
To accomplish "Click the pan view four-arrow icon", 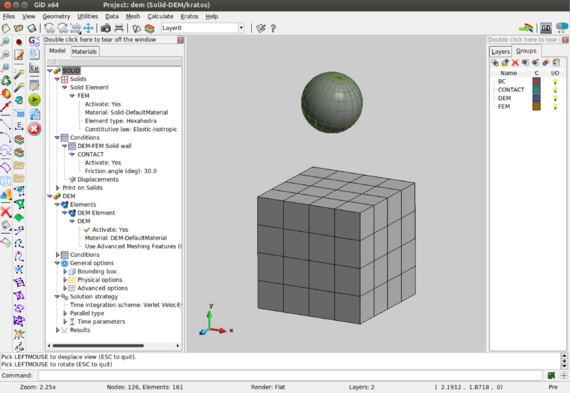I will pos(88,28).
